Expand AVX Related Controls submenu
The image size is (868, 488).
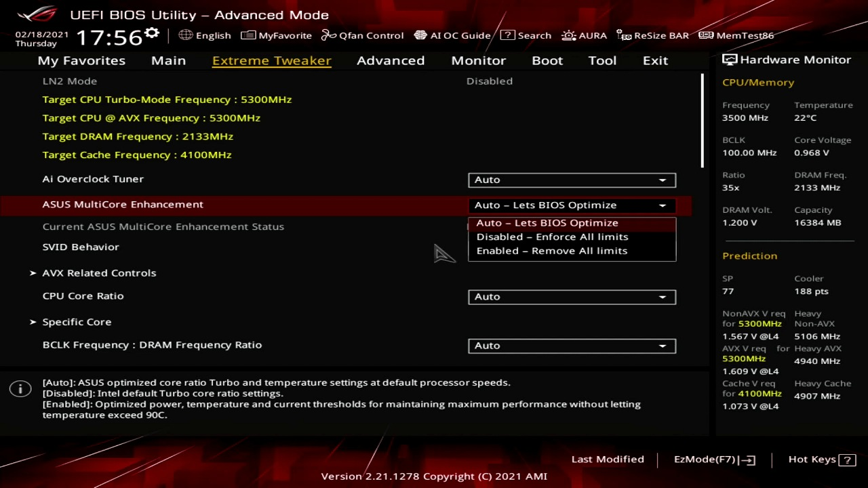(99, 272)
